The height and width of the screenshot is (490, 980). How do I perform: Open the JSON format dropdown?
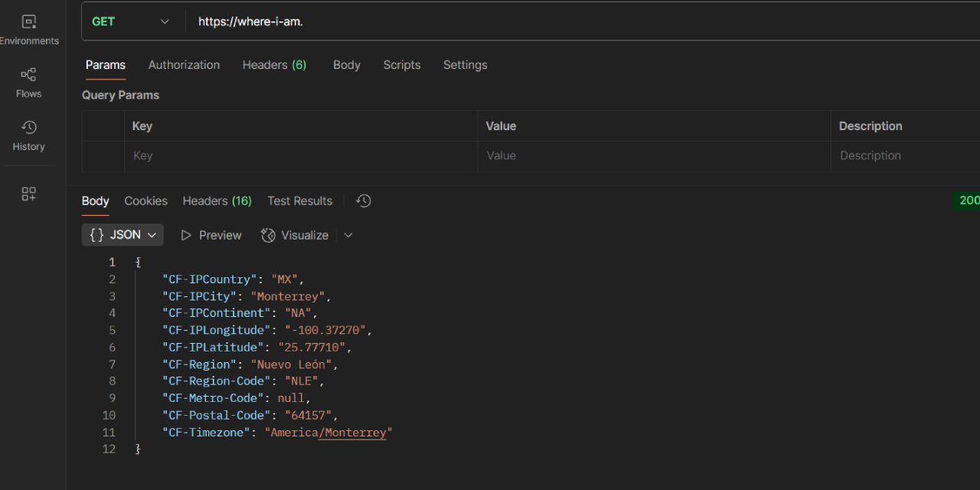click(122, 235)
